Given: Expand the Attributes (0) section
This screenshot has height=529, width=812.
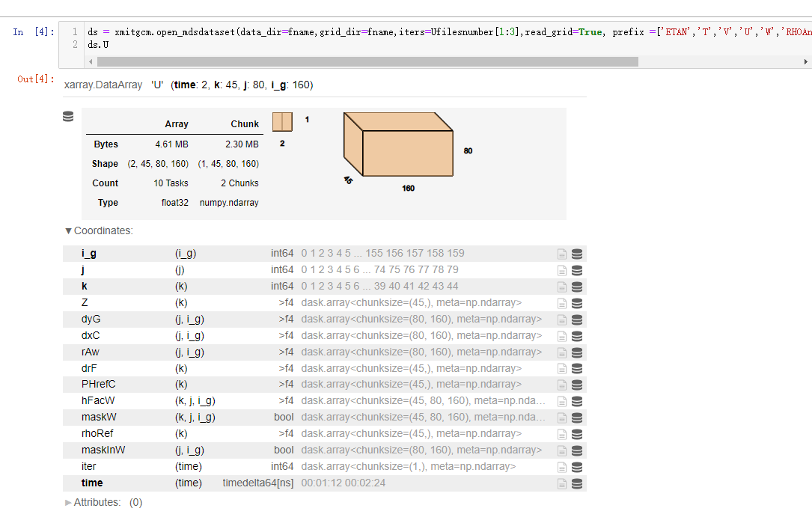Looking at the screenshot, I should (103, 502).
